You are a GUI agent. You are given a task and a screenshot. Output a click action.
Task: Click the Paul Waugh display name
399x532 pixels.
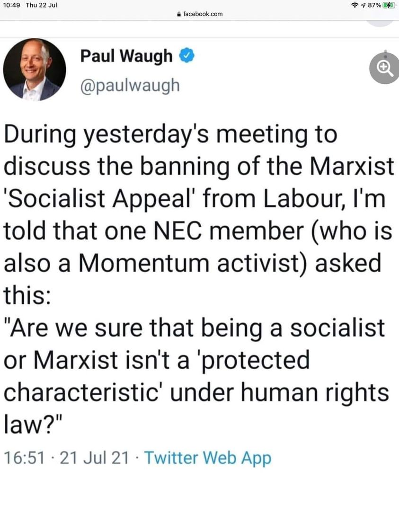(x=126, y=56)
